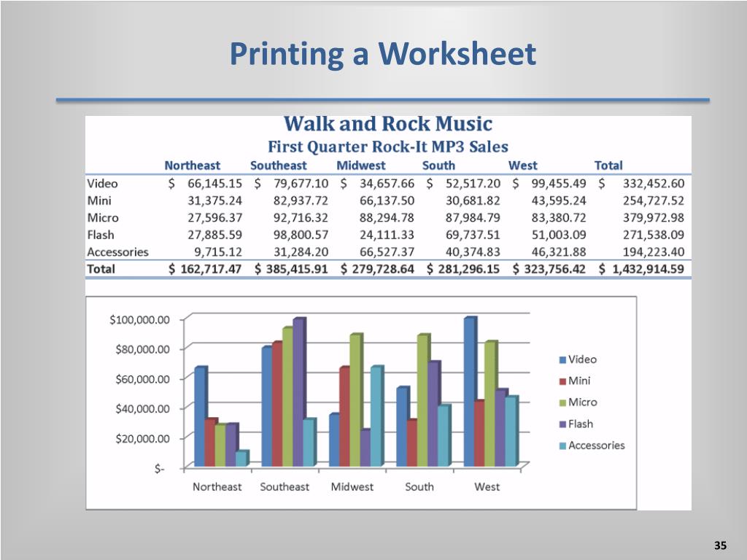Click the teal Accessories legend swatch

(562, 446)
